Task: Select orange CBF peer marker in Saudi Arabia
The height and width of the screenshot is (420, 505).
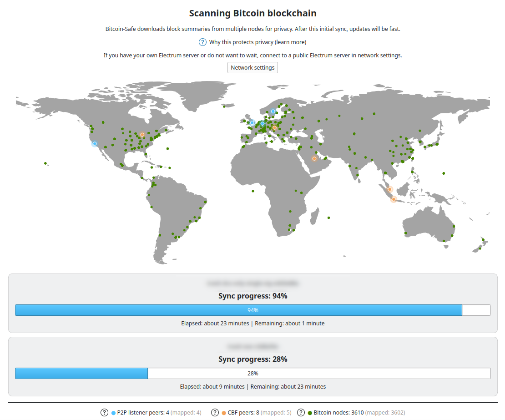Action: coord(314,158)
